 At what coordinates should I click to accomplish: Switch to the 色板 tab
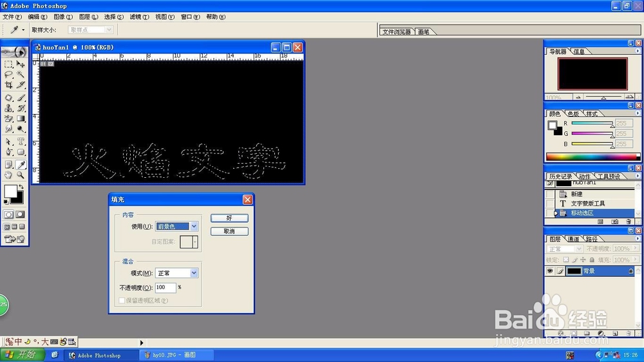pyautogui.click(x=573, y=114)
